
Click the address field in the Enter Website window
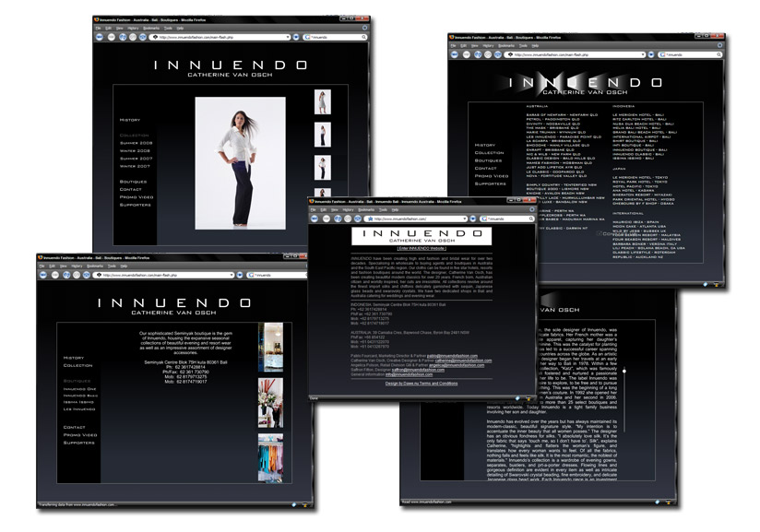(x=417, y=219)
